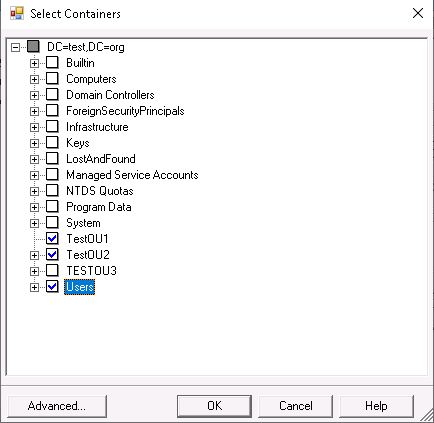Select the NTDS Quotas item label
The image size is (434, 423).
click(x=100, y=191)
